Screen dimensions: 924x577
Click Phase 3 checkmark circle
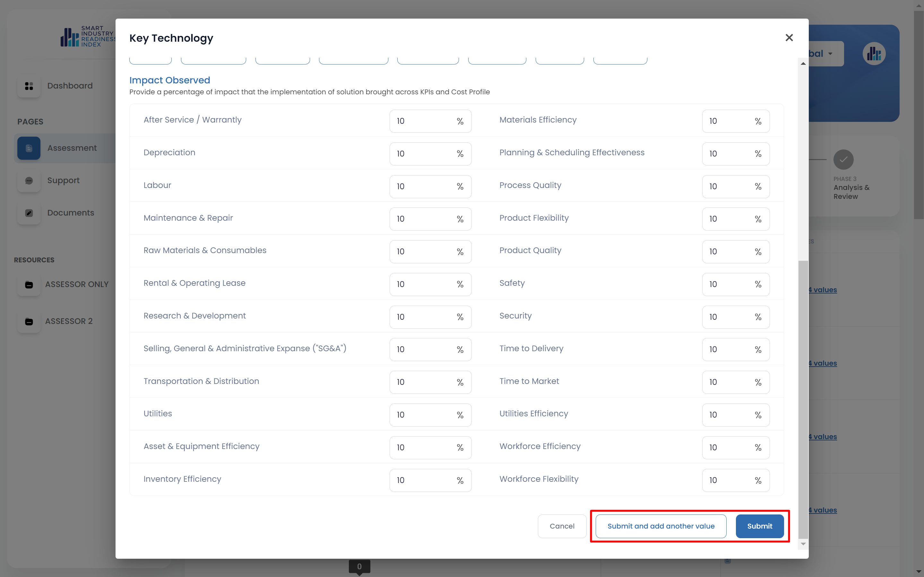click(x=843, y=159)
